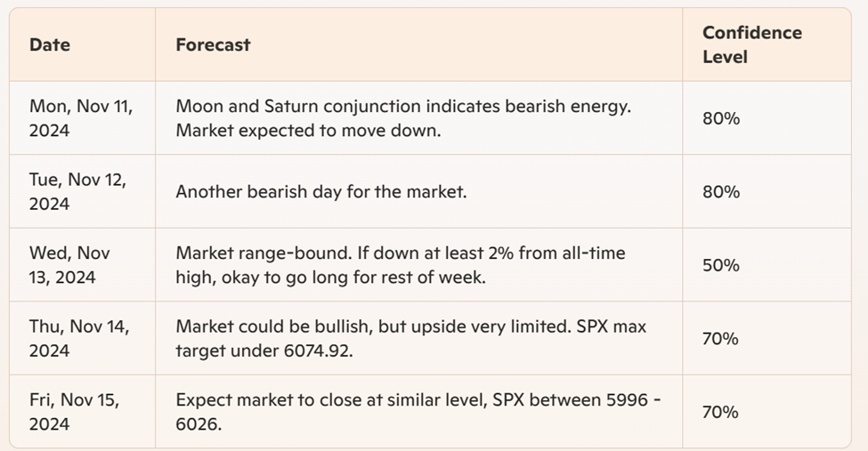Image resolution: width=868 pixels, height=451 pixels.
Task: Select the Fri, Nov 15, 2024 date cell
Action: click(x=75, y=412)
